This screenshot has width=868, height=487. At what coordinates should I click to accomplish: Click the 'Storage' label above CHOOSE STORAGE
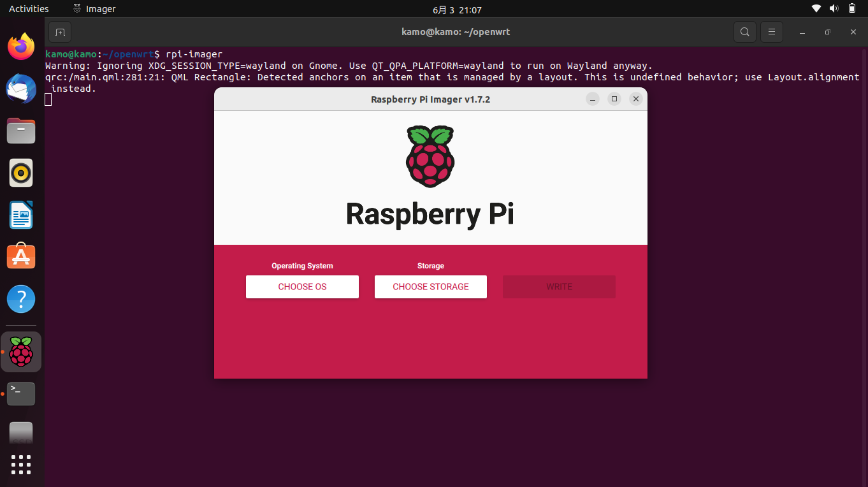[431, 266]
